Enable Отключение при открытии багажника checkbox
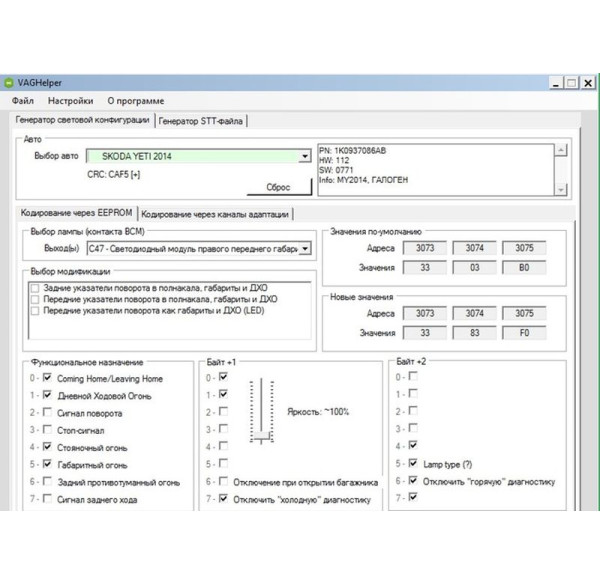The image size is (600, 585). click(x=223, y=482)
